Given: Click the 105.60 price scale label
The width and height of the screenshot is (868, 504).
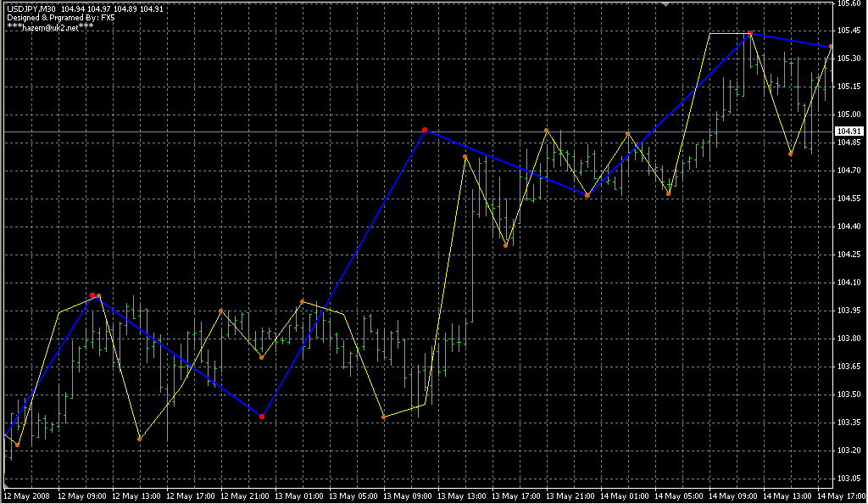Looking at the screenshot, I should click(849, 4).
